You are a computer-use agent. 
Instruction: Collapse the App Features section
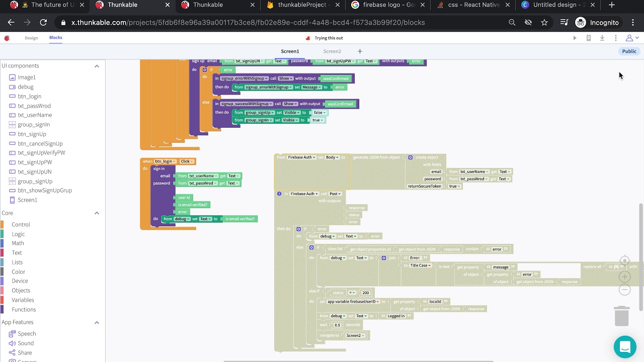click(x=97, y=322)
